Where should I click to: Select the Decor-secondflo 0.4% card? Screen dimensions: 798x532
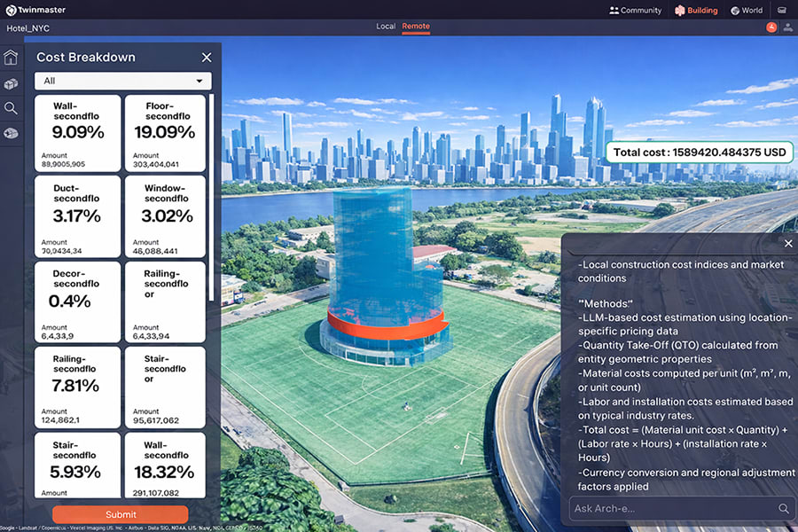(x=78, y=301)
